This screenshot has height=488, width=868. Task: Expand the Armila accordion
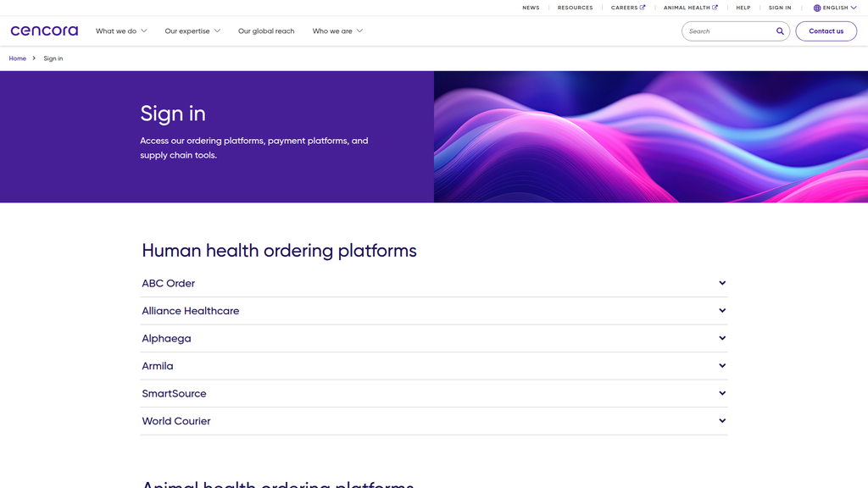(x=434, y=366)
